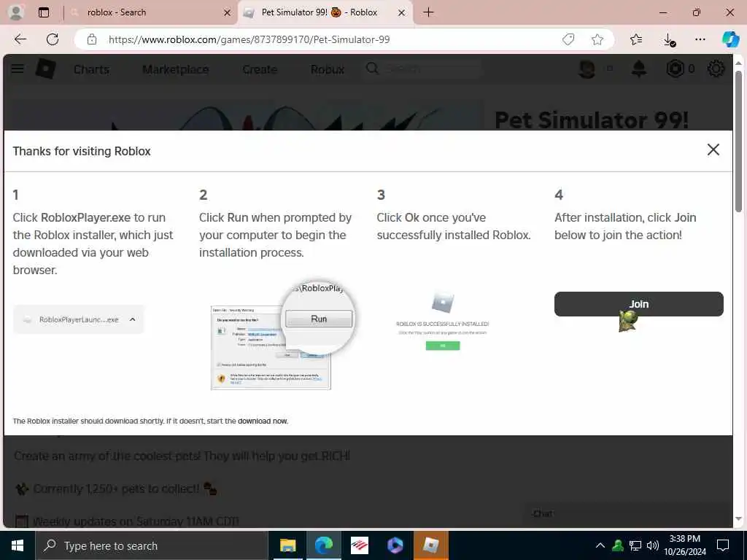Open a new browser tab
The height and width of the screenshot is (560, 747).
pyautogui.click(x=428, y=12)
